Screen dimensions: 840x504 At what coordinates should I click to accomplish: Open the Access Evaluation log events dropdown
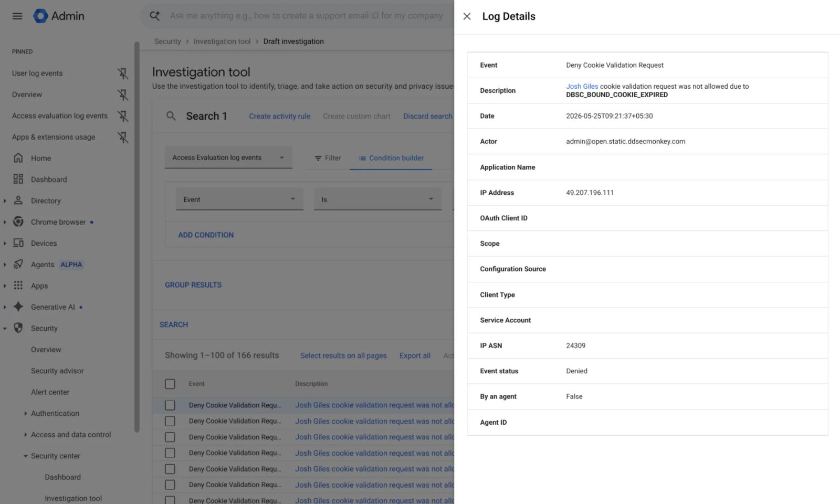228,157
